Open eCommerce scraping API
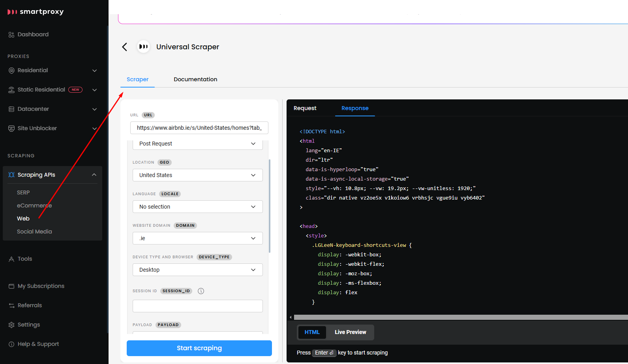The width and height of the screenshot is (628, 364). pyautogui.click(x=34, y=205)
